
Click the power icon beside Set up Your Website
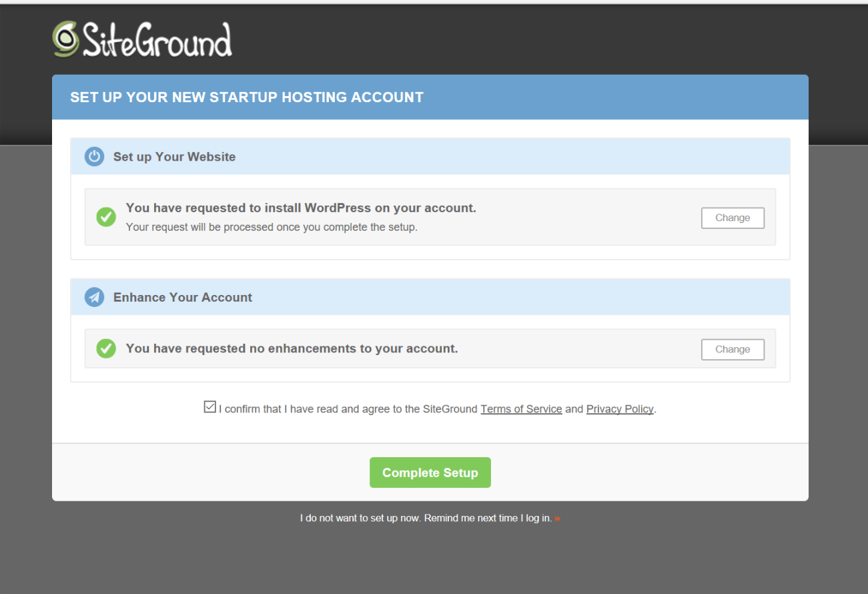94,157
